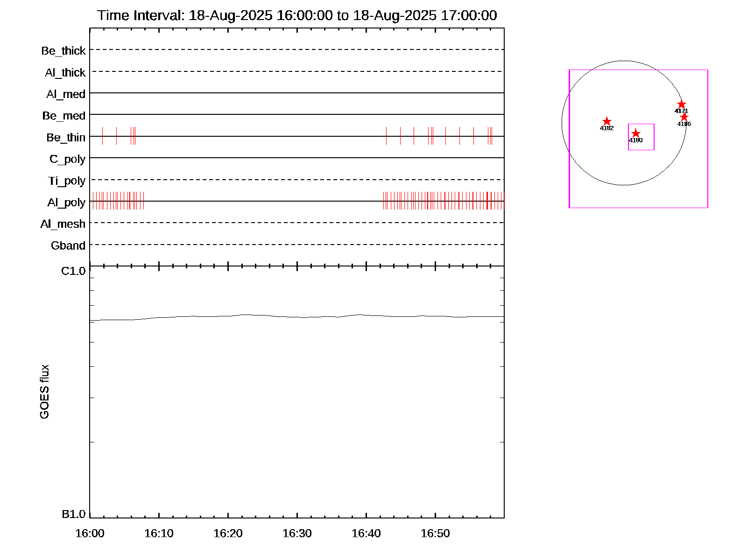The width and height of the screenshot is (747, 560).
Task: Click the C1.0 flux level label
Action: (73, 271)
